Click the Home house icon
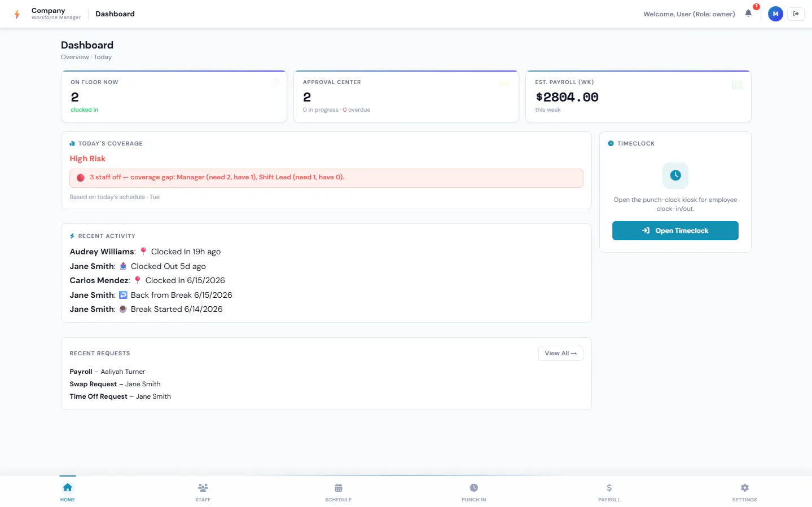Image resolution: width=812 pixels, height=507 pixels. 68,487
